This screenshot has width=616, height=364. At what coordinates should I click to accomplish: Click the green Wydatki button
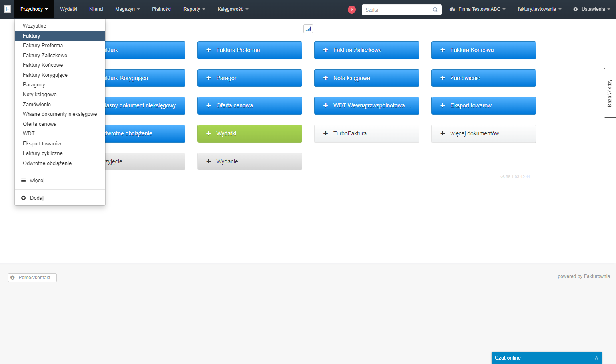(x=250, y=133)
